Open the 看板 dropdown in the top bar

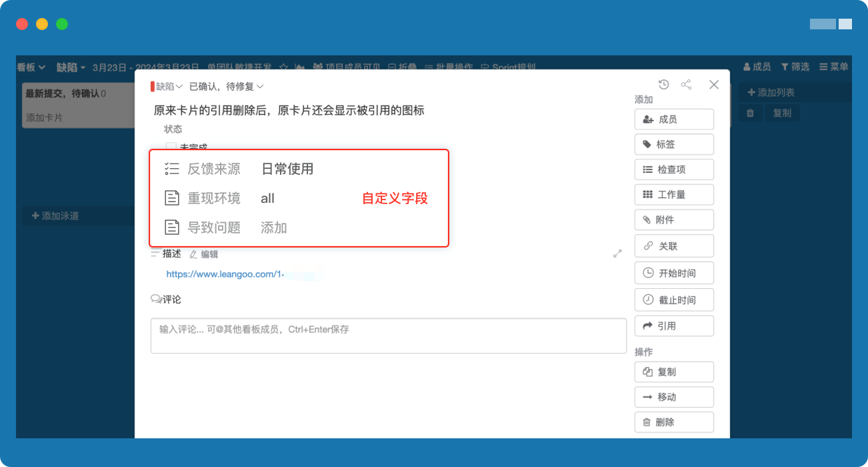[31, 67]
